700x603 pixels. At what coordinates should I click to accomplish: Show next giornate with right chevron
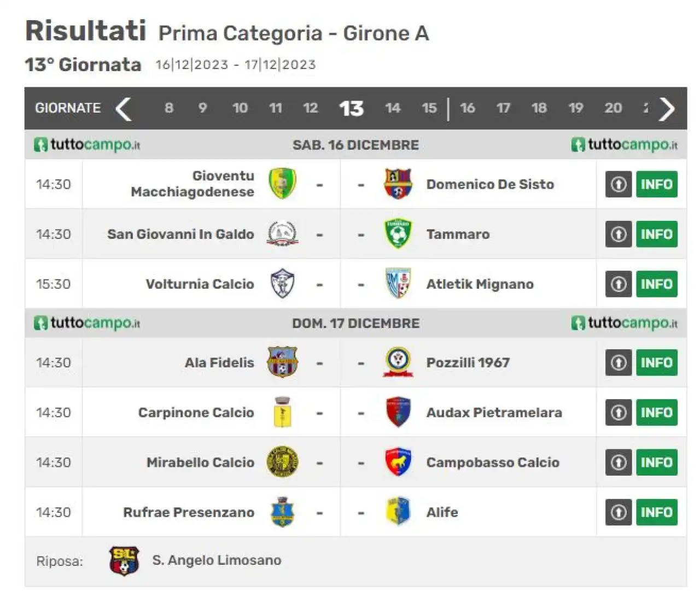(x=667, y=108)
